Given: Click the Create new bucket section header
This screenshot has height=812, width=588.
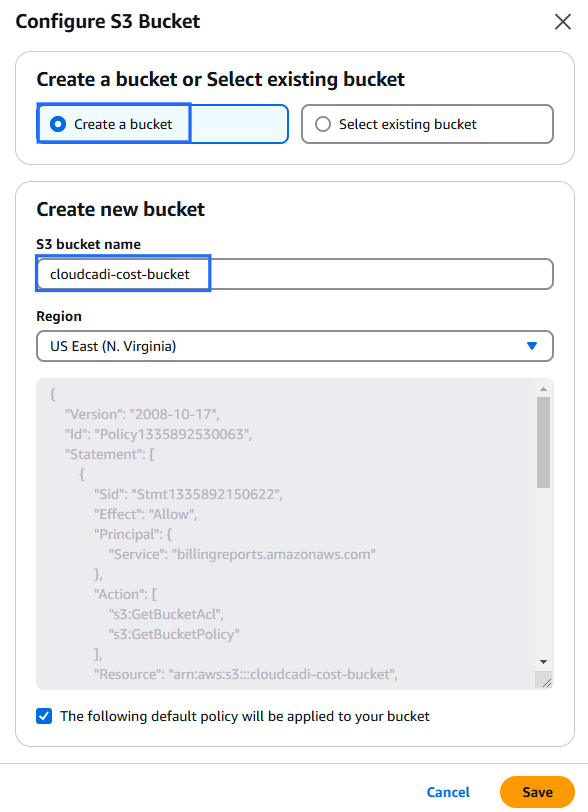Looking at the screenshot, I should [x=120, y=209].
